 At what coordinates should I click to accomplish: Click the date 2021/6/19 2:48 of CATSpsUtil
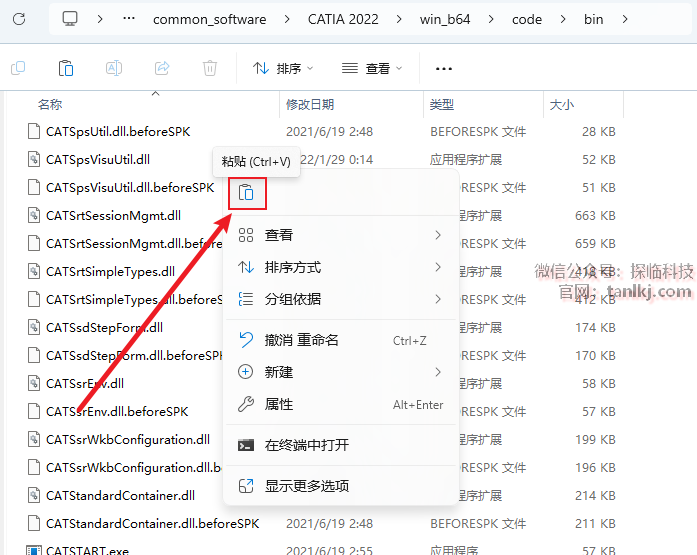click(329, 132)
